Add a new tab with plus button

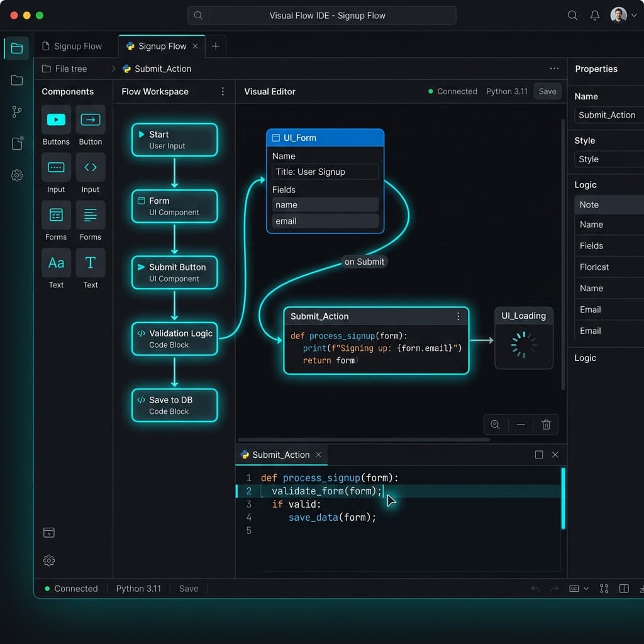(215, 46)
